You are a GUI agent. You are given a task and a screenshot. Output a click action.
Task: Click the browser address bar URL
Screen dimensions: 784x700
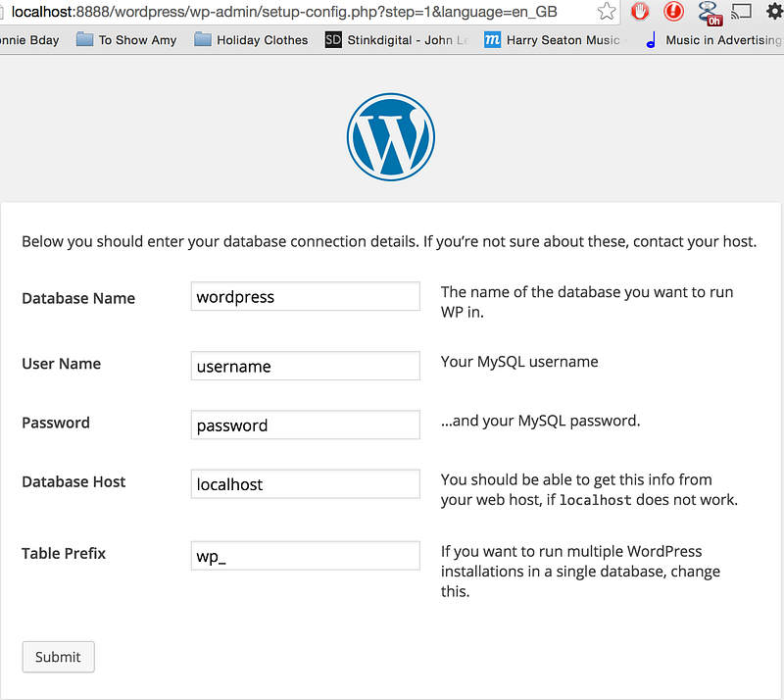tap(284, 12)
